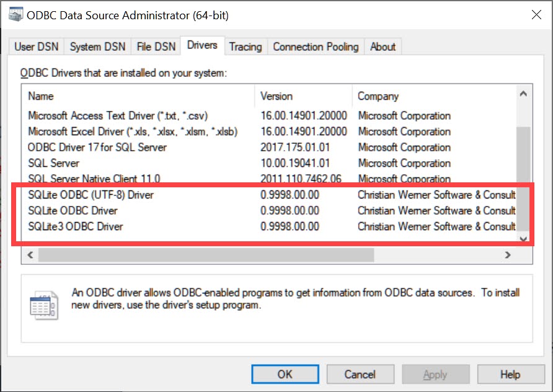Sort by the Company column header
The width and height of the screenshot is (553, 392).
point(435,96)
